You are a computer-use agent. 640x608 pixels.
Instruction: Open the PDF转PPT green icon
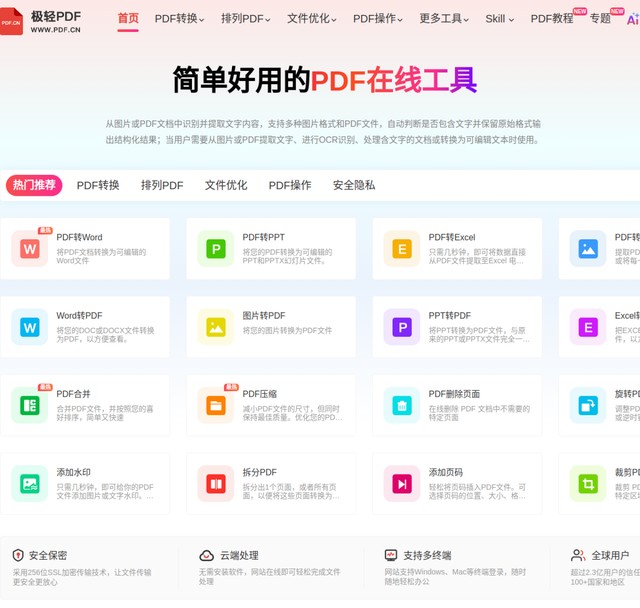pos(216,249)
